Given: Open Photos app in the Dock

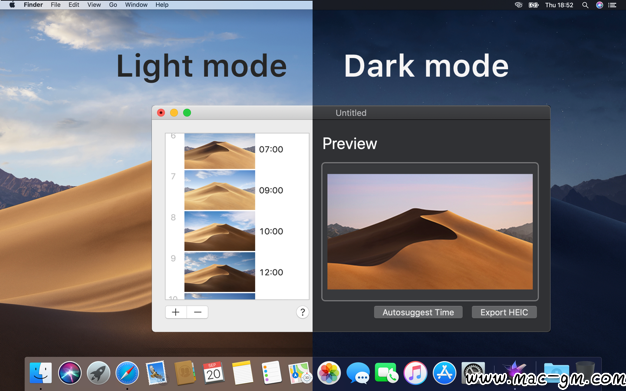Looking at the screenshot, I should tap(329, 373).
